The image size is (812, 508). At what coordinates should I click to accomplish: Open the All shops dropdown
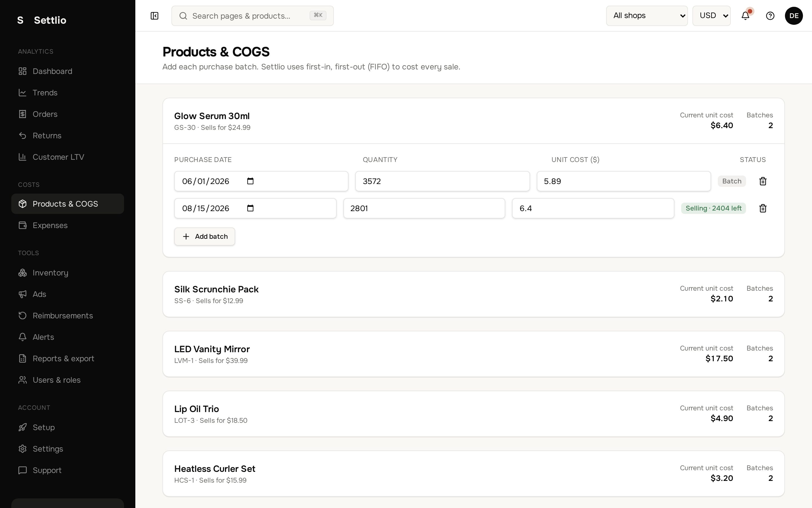coord(646,16)
